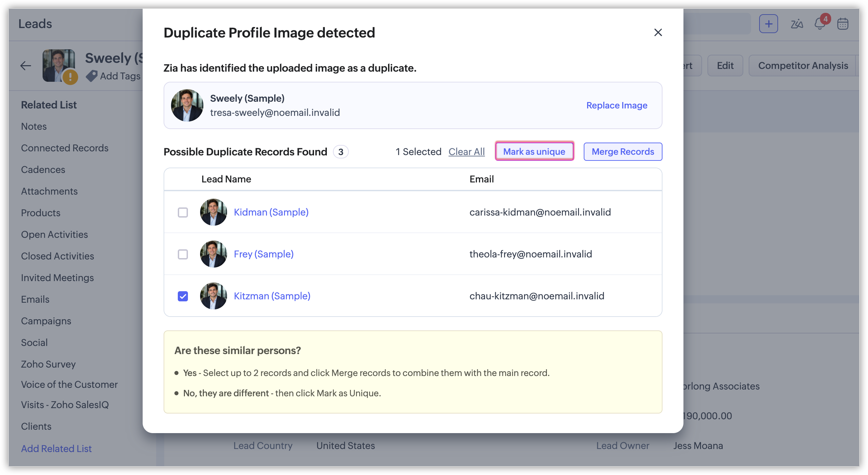The height and width of the screenshot is (475, 868).
Task: Open the Zia assistant icon
Action: [797, 24]
